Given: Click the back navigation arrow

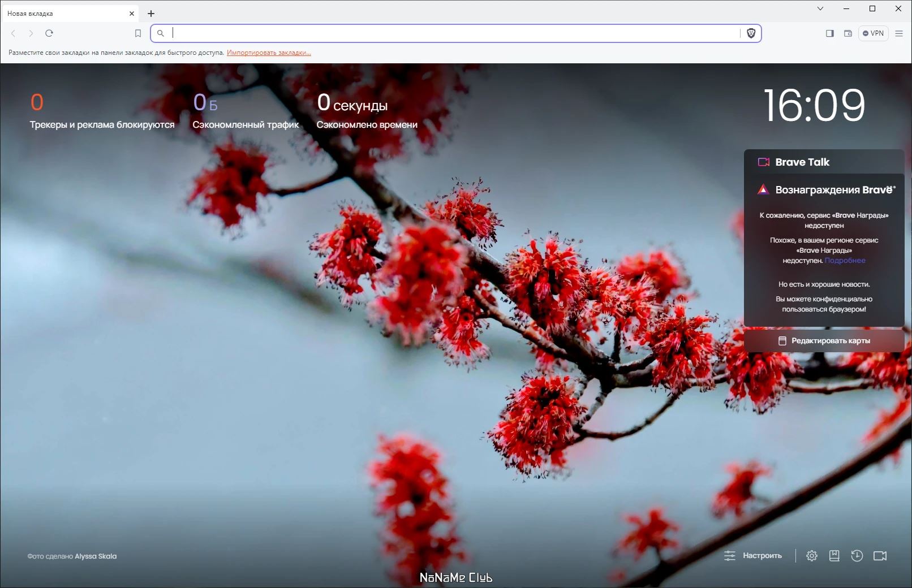Looking at the screenshot, I should point(12,33).
